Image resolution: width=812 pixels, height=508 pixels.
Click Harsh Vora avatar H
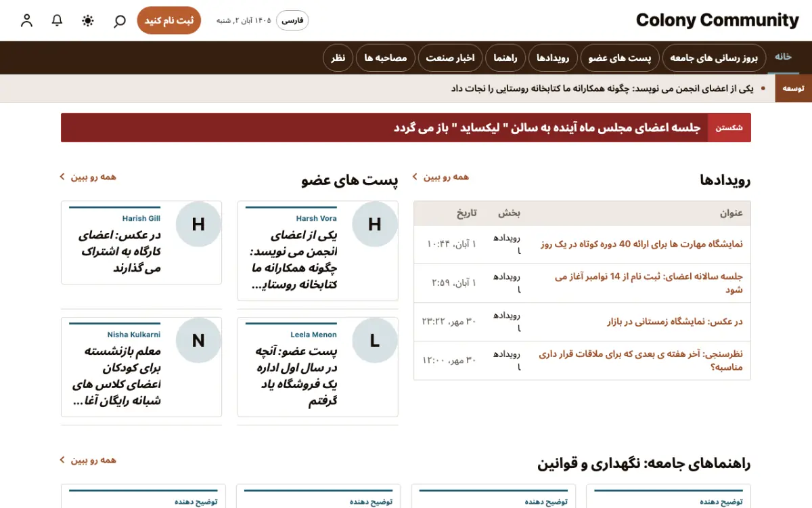click(x=375, y=225)
